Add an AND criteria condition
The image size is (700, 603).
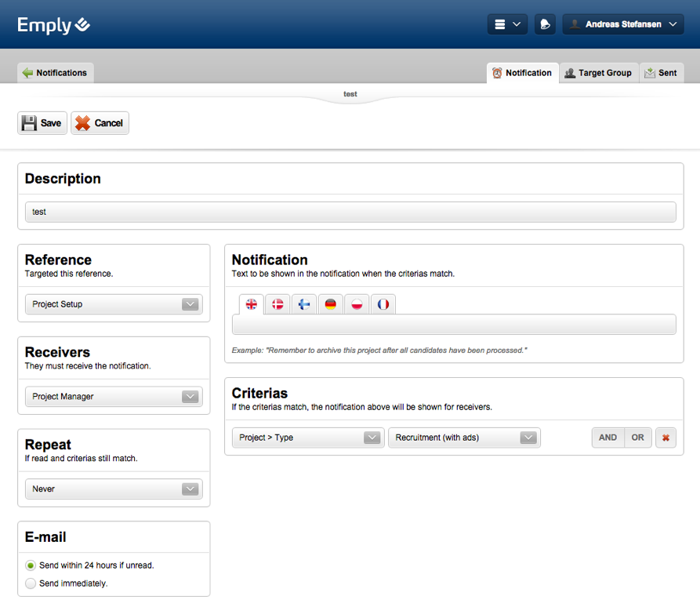click(x=608, y=438)
